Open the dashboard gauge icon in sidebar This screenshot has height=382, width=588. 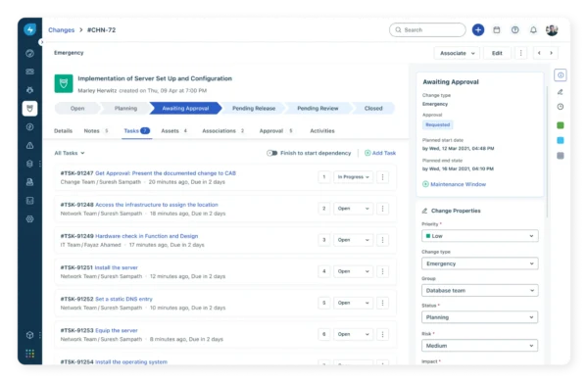[30, 53]
